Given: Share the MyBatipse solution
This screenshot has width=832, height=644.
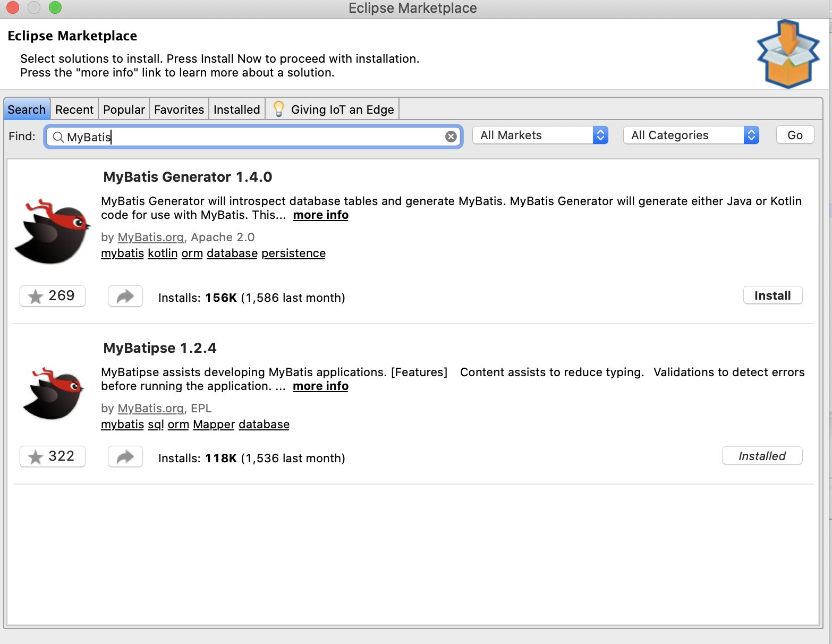Looking at the screenshot, I should (125, 456).
